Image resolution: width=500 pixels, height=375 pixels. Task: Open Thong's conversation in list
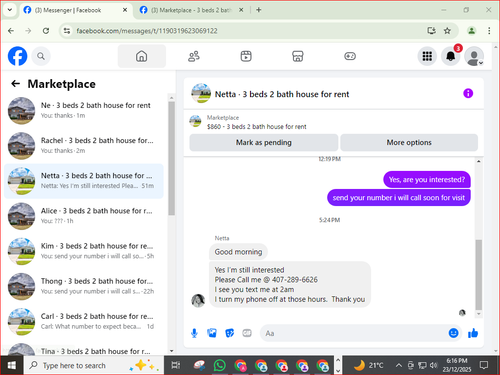point(84,286)
